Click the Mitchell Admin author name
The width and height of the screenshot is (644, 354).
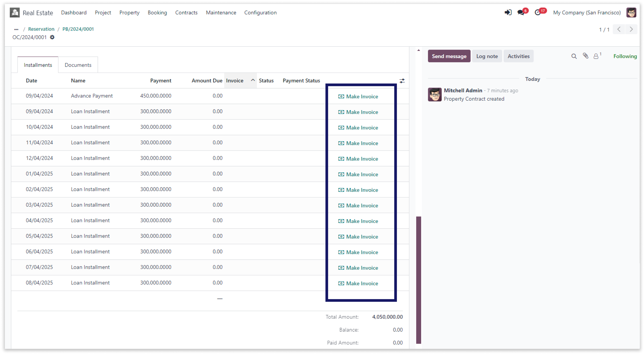coord(463,90)
